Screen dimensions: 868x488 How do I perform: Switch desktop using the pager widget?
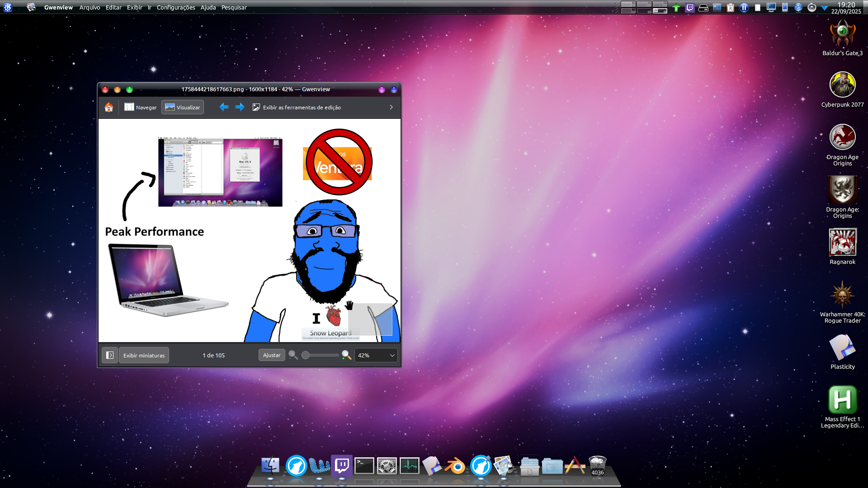pyautogui.click(x=644, y=7)
